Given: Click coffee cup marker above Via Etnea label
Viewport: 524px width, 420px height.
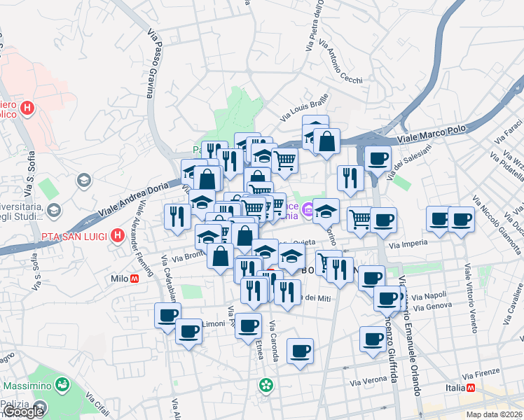Looking at the screenshot, I should tap(248, 326).
